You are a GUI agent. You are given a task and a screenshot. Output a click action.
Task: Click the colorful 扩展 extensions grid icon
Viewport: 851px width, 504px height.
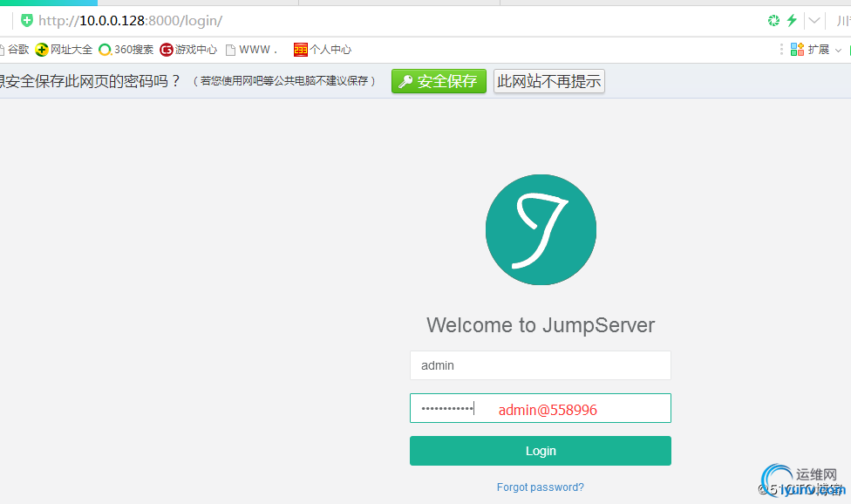797,50
